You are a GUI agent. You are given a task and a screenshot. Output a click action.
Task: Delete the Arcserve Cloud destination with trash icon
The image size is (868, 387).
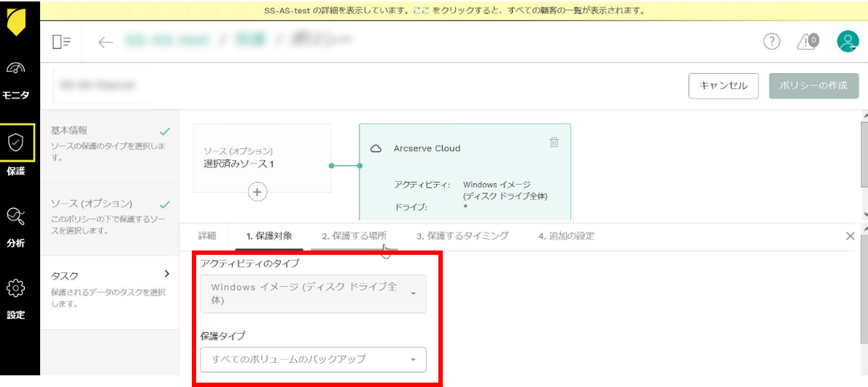[554, 142]
